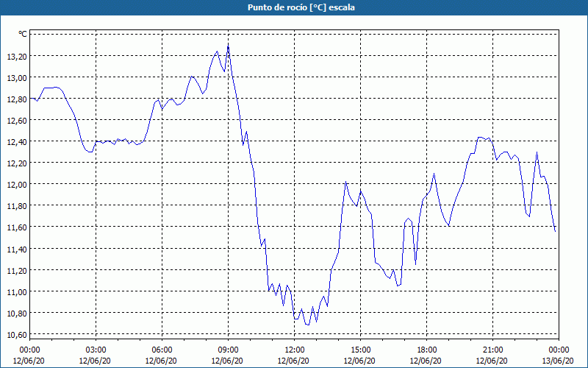Select the 12/06/20 date under 06:00

click(x=161, y=361)
